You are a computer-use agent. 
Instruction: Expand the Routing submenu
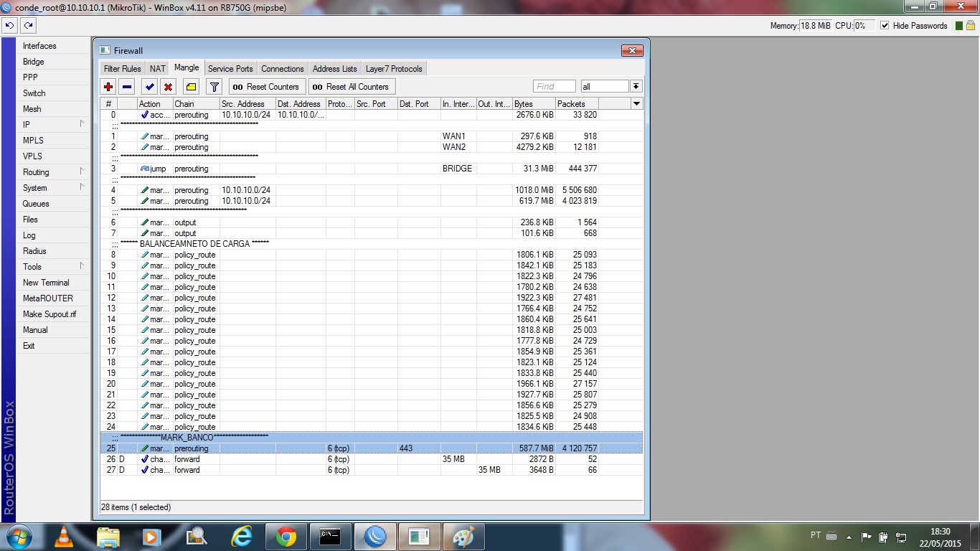[54, 172]
